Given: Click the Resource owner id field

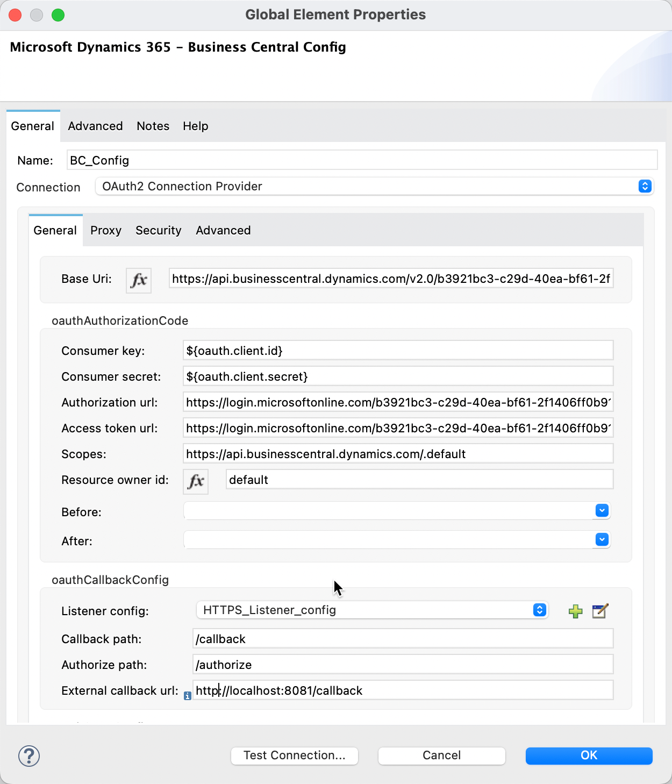Looking at the screenshot, I should point(420,480).
